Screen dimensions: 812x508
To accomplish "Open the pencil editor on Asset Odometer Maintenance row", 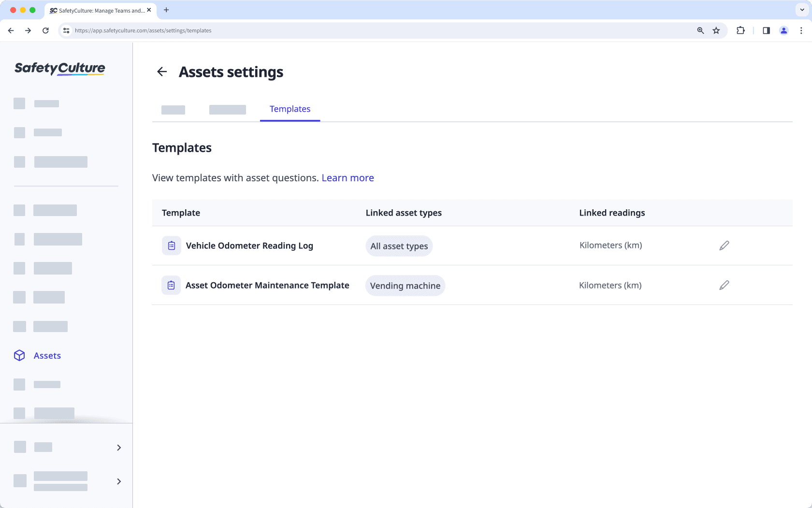I will (724, 285).
